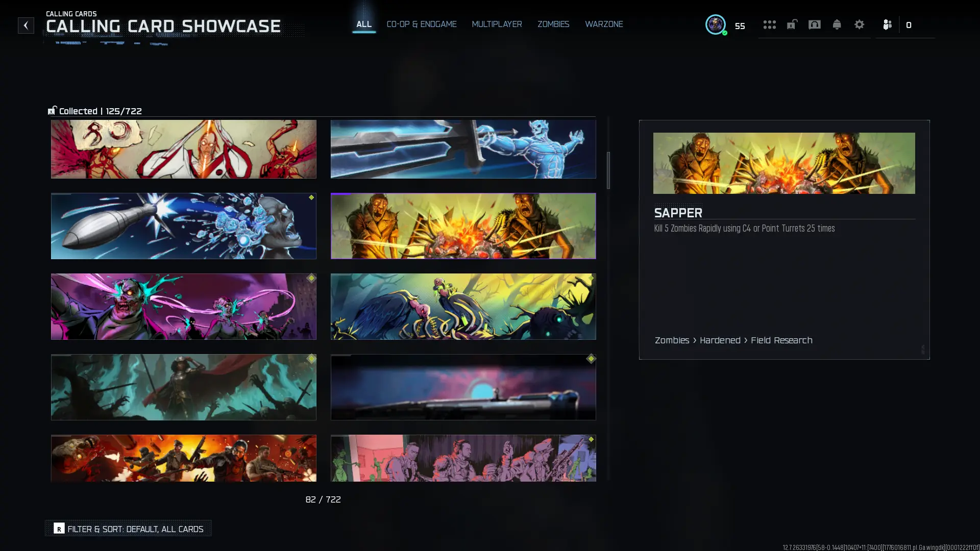Open the six-dot apps grid menu
The image size is (980, 551).
[769, 24]
